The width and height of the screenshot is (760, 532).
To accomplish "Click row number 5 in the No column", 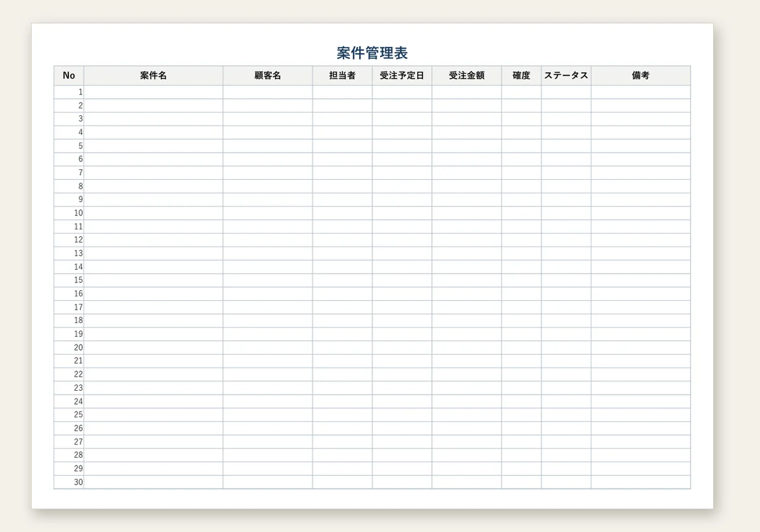I will click(x=69, y=146).
